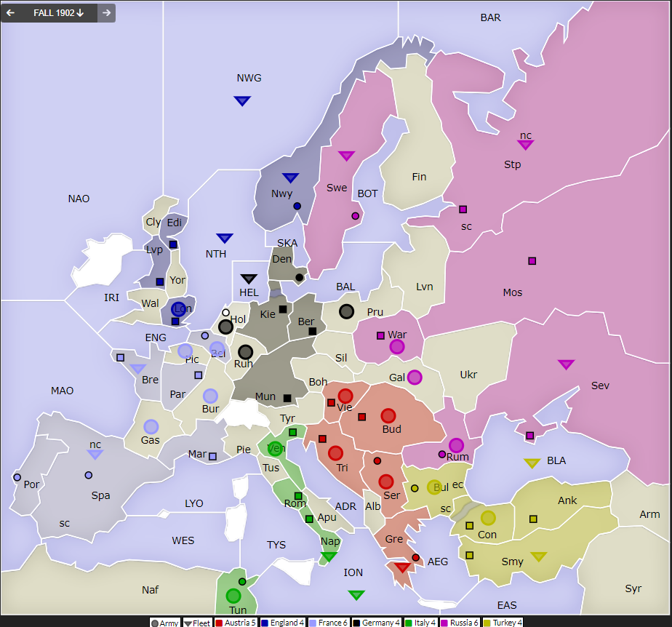Click the MAO sea label

[62, 391]
